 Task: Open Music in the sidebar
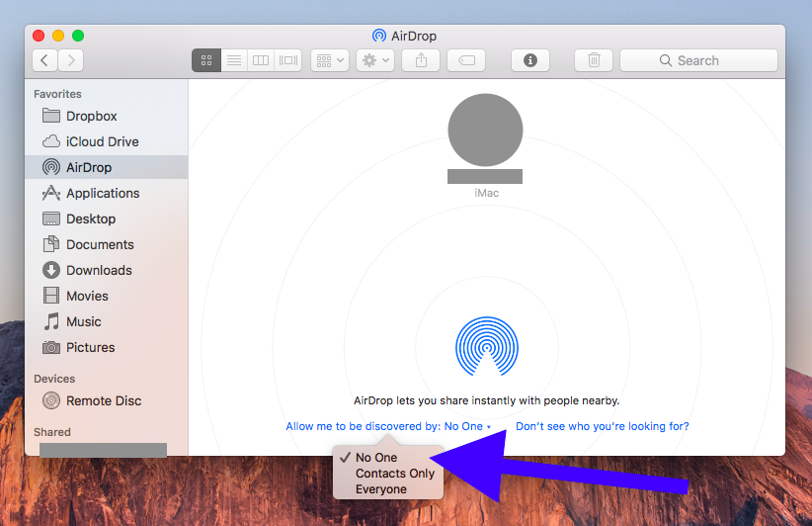tap(106, 321)
